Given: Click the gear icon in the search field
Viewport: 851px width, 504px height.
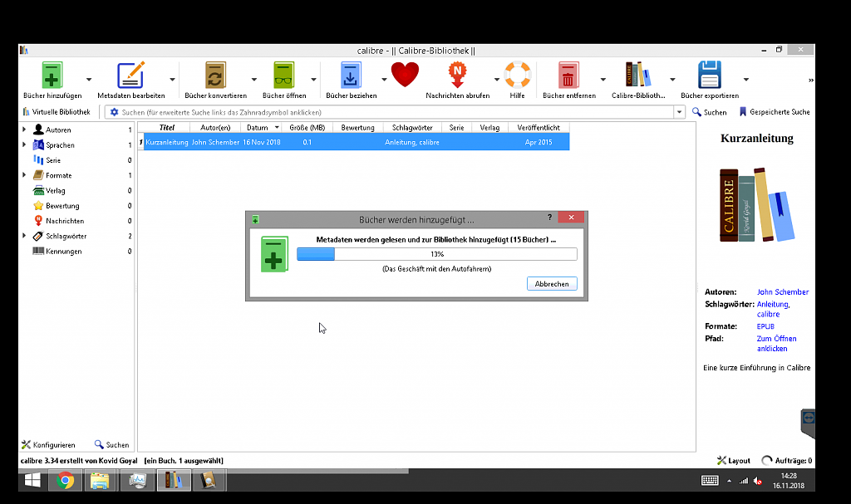Looking at the screenshot, I should [x=114, y=112].
